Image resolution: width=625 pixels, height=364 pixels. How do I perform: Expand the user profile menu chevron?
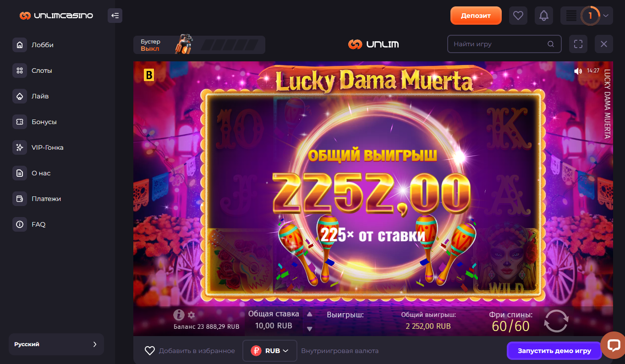[x=606, y=16]
